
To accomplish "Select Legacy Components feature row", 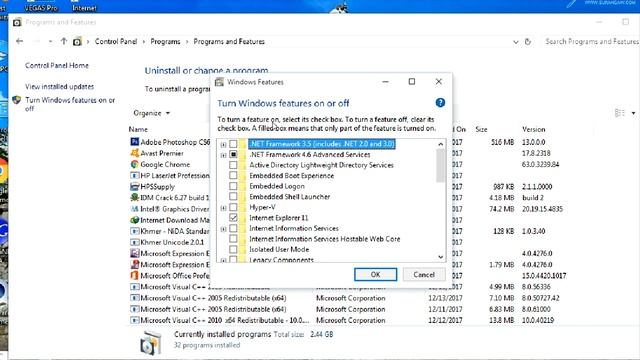I will [281, 260].
